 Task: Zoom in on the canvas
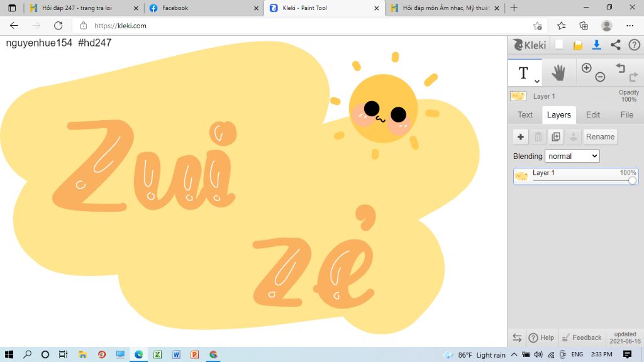click(587, 68)
